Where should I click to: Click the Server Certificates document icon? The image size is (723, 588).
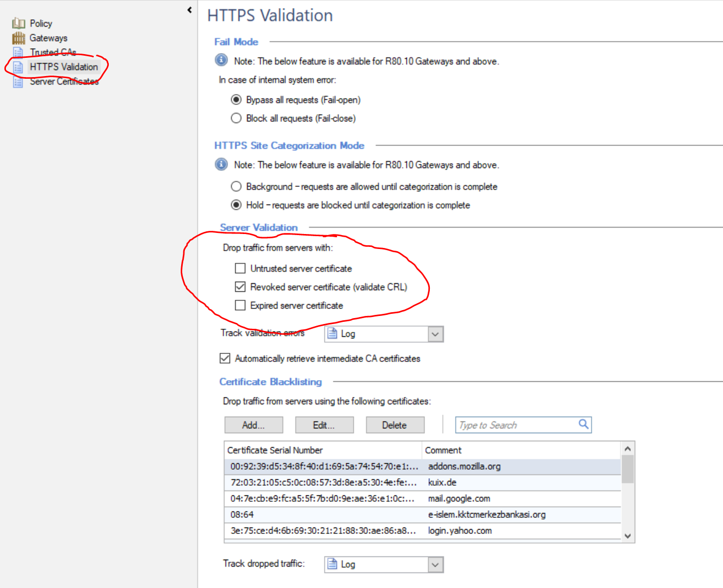click(x=18, y=81)
